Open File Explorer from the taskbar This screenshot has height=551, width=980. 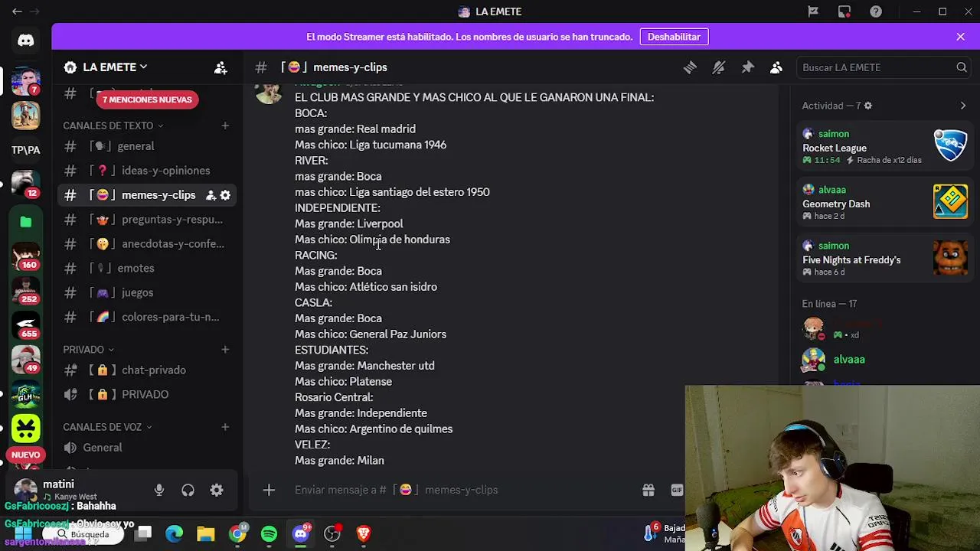click(206, 533)
